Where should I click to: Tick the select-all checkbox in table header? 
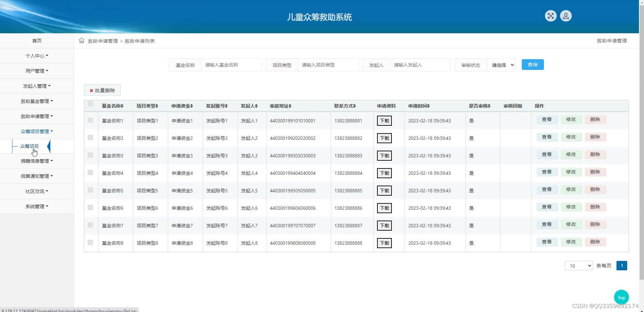(x=90, y=104)
